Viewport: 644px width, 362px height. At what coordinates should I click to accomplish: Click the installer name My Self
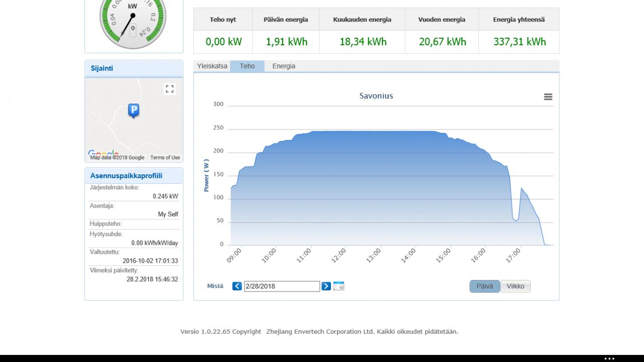click(168, 214)
